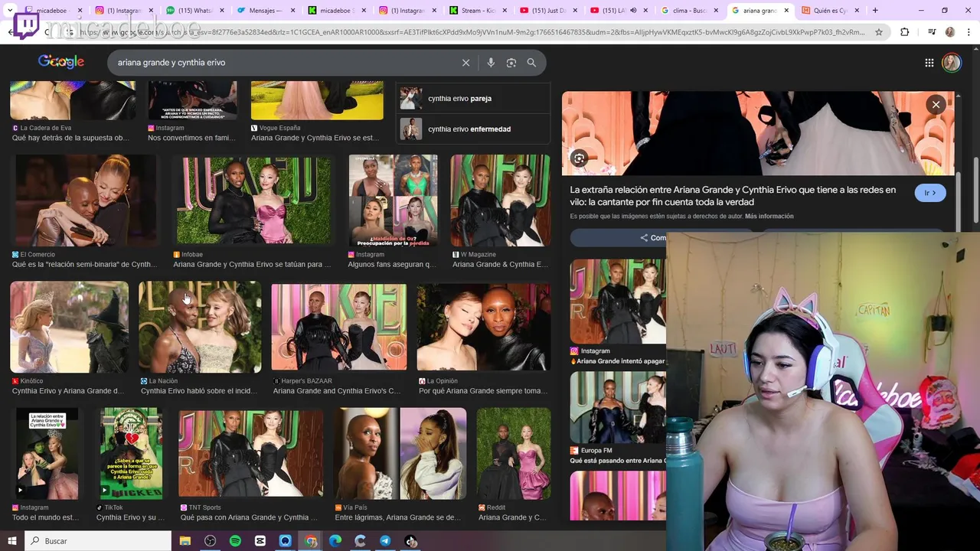Open Telegram from the taskbar
Viewport: 980px width, 551px height.
(385, 541)
